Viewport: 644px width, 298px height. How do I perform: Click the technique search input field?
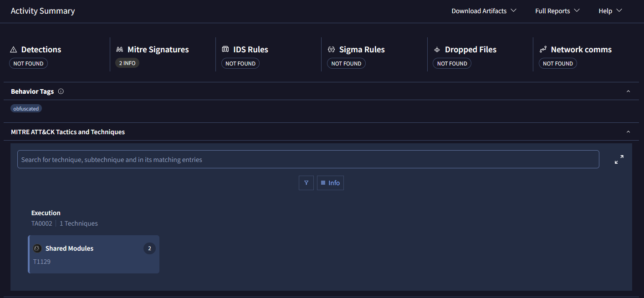[x=308, y=160]
